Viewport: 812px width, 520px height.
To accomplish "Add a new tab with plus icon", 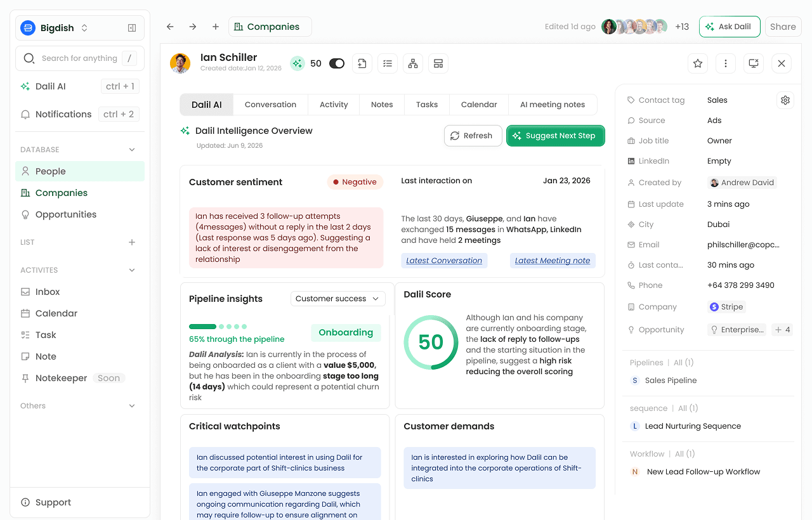I will pos(216,27).
